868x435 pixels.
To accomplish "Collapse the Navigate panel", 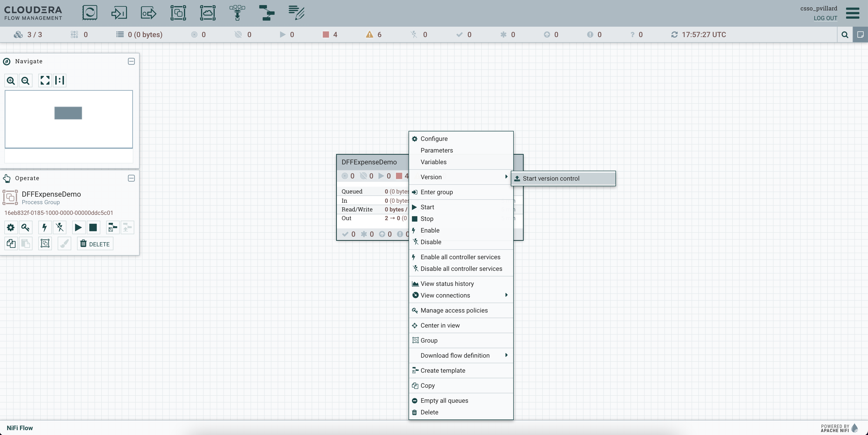I will [x=131, y=61].
